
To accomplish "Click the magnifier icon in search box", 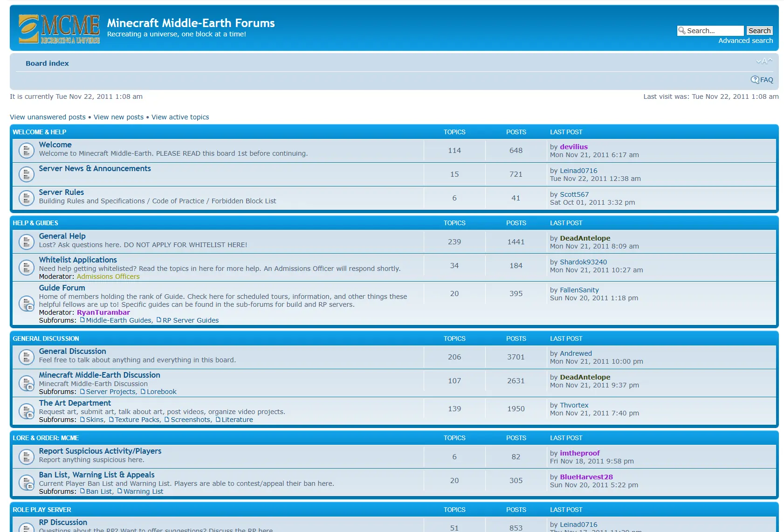I will (682, 30).
